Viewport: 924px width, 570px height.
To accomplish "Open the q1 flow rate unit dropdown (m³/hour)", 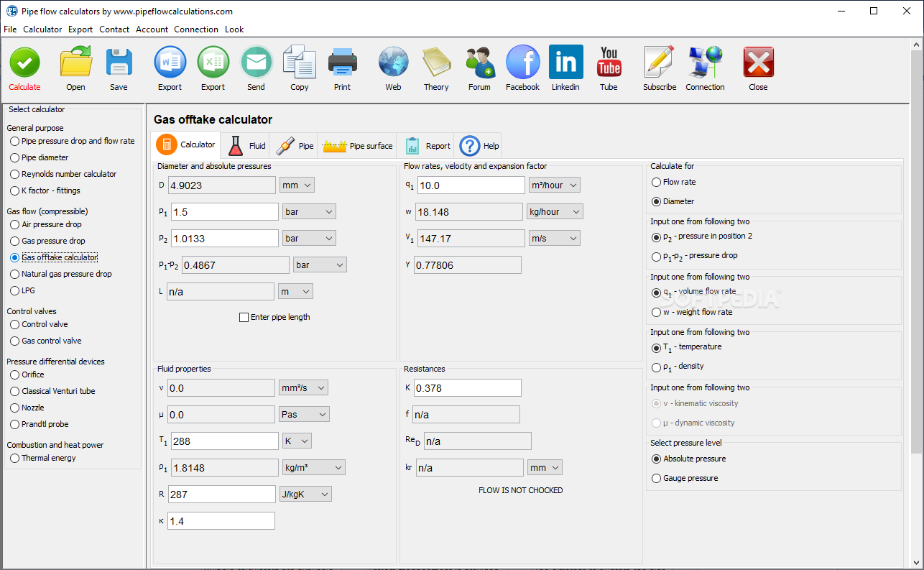I will 554,185.
